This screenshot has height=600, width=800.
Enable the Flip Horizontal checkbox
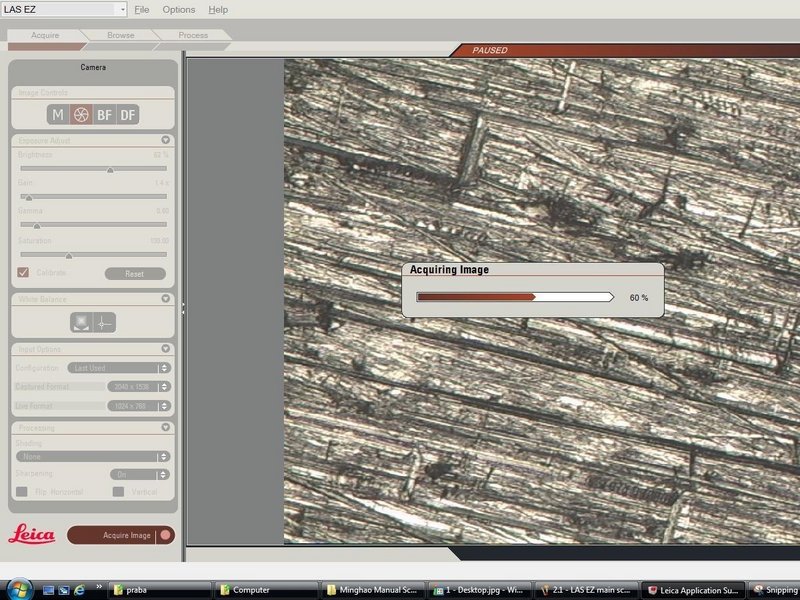[x=22, y=491]
